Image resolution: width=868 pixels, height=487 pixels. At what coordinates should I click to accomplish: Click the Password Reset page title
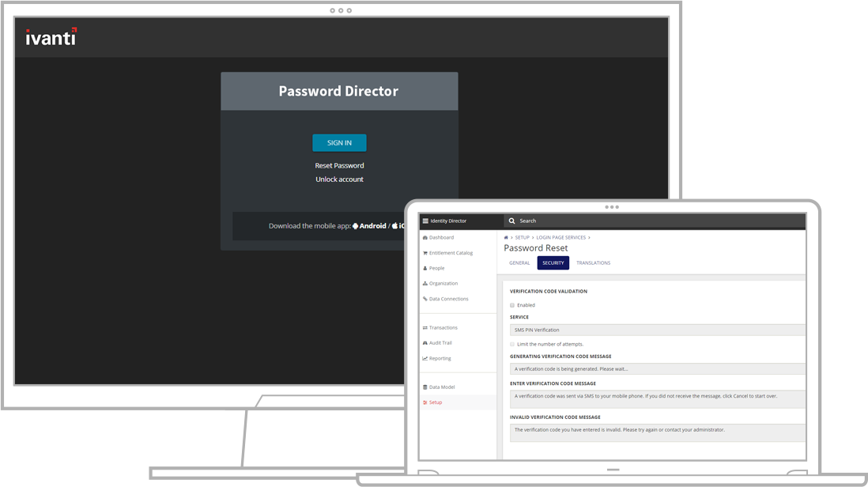(x=536, y=248)
